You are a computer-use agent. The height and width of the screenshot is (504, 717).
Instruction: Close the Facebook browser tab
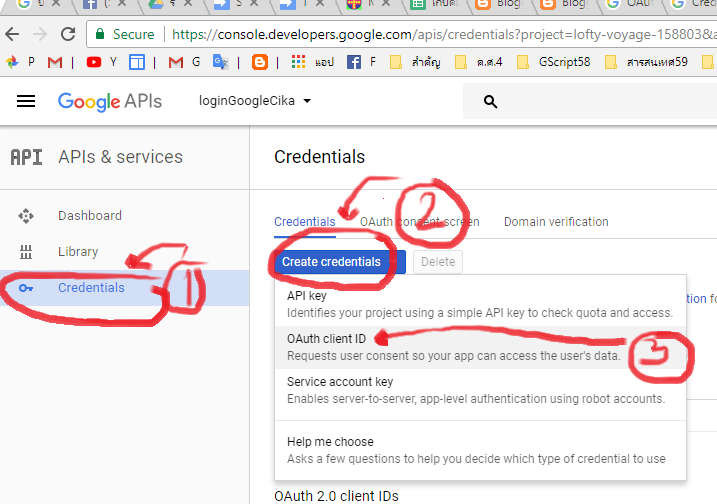pyautogui.click(x=122, y=3)
